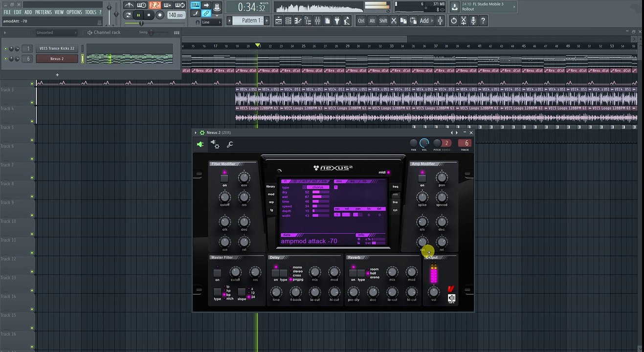Open Nexus 2 wrench detailed settings icon

coord(229,144)
